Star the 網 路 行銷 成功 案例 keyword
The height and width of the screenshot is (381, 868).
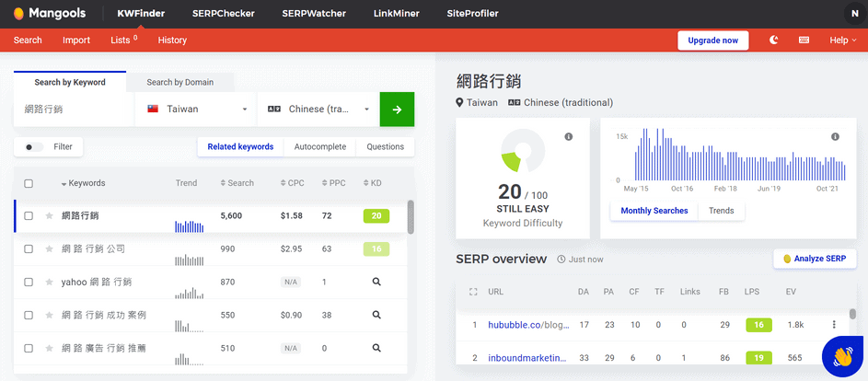pyautogui.click(x=49, y=315)
